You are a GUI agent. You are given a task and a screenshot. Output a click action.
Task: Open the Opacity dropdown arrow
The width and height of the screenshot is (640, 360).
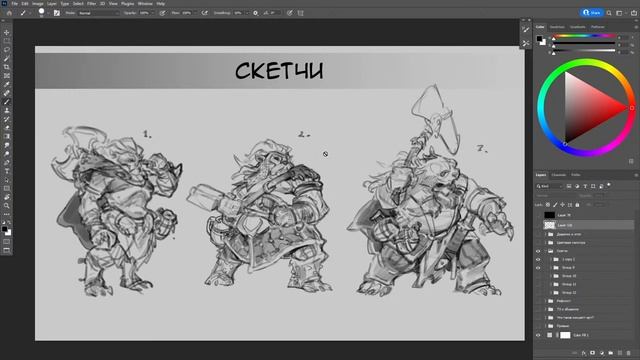152,13
